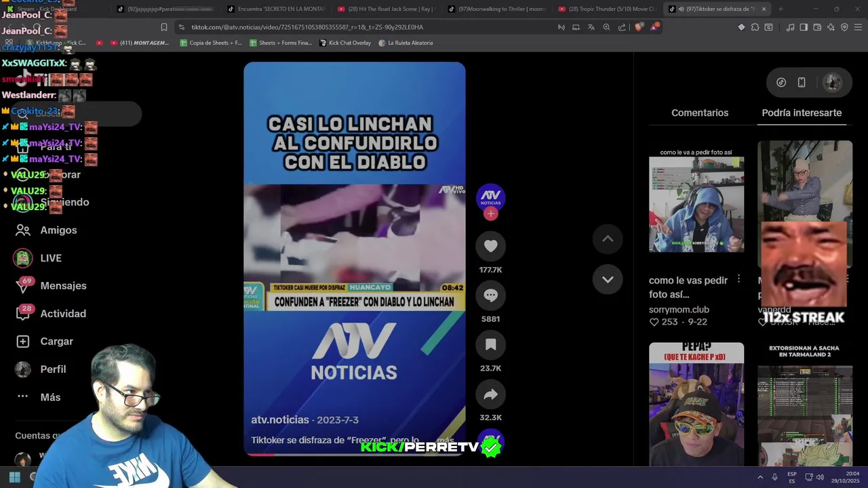
Task: Bookmark this page via address bar bookmark icon
Action: pos(164,27)
